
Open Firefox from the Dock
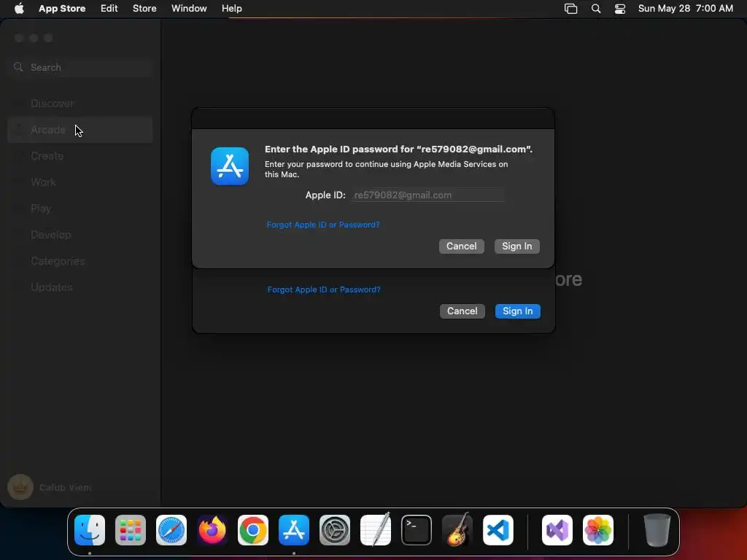pos(212,530)
